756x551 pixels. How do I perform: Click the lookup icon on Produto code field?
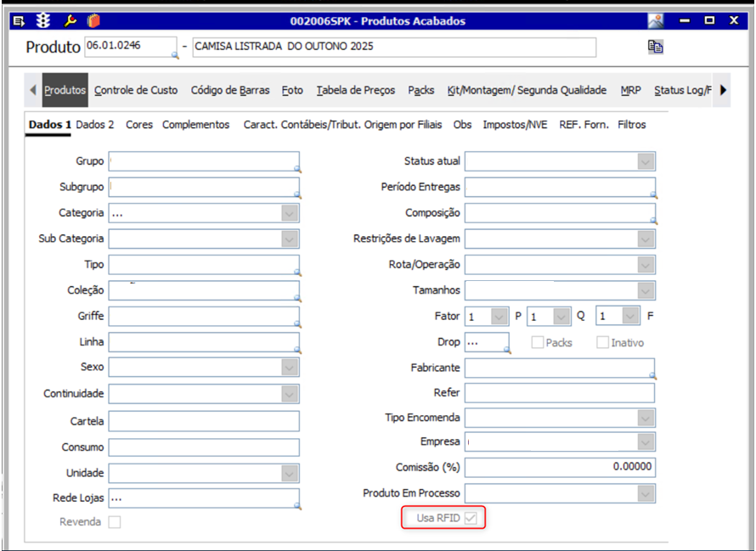click(175, 56)
